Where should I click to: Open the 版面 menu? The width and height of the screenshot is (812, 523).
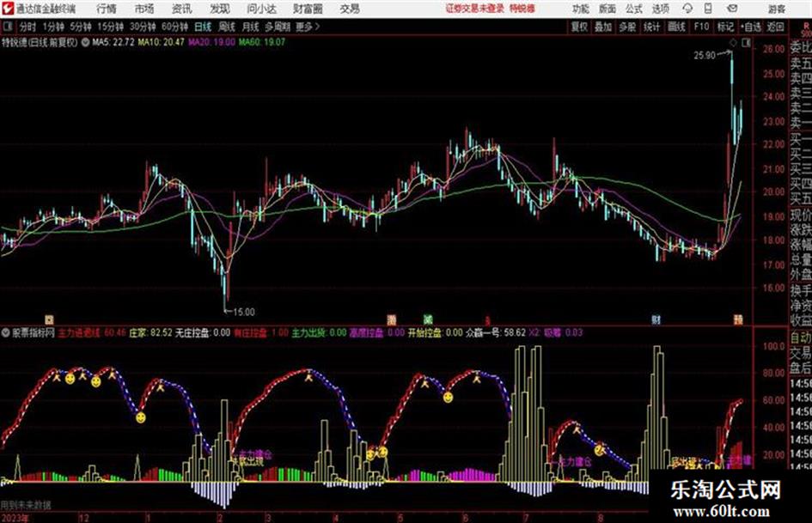pos(607,9)
